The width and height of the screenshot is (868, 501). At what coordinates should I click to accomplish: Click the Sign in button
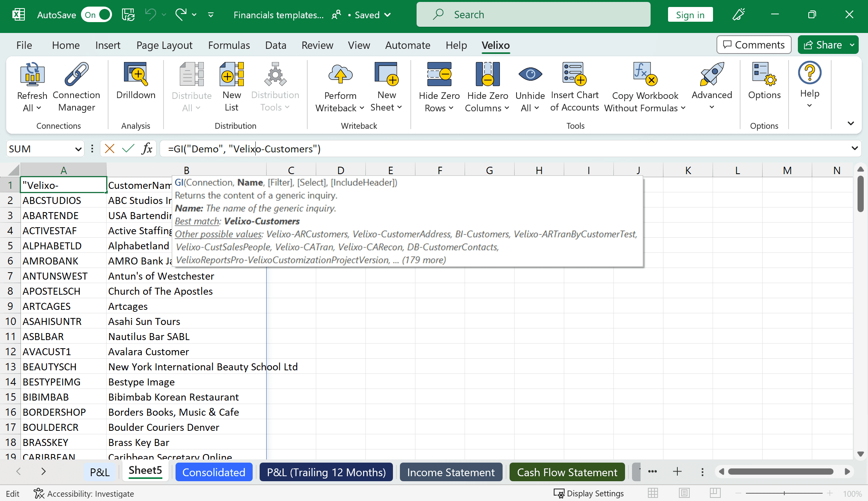click(x=690, y=15)
